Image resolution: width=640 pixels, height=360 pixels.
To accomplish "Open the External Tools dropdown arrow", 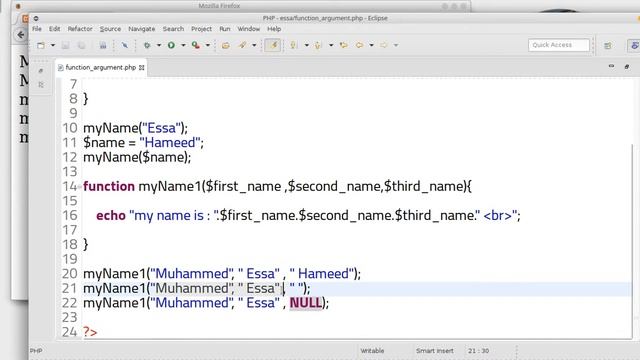I will click(208, 45).
